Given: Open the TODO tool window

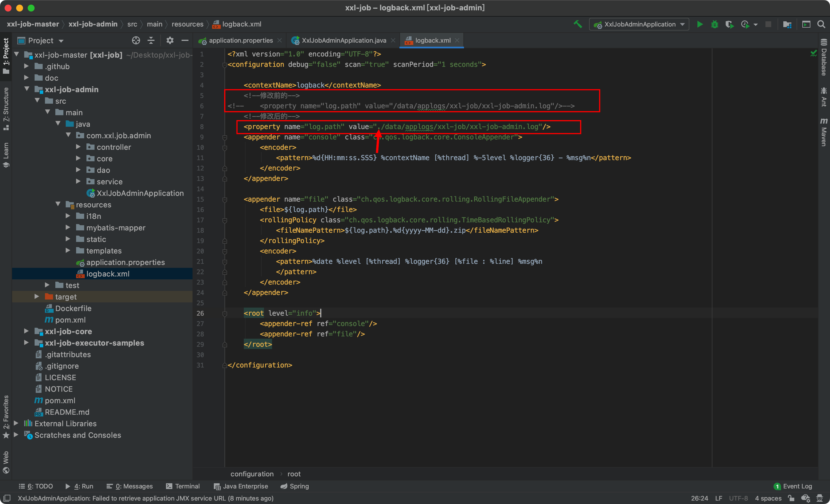Looking at the screenshot, I should (36, 486).
